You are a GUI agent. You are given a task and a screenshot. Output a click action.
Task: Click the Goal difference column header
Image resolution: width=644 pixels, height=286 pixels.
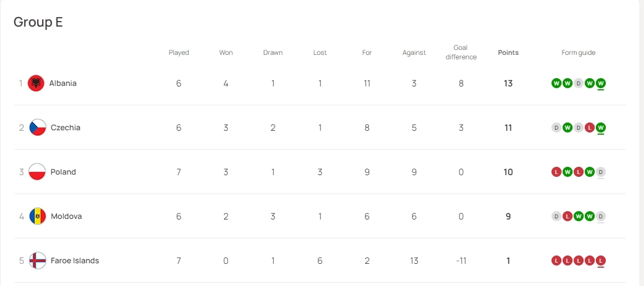pyautogui.click(x=461, y=53)
